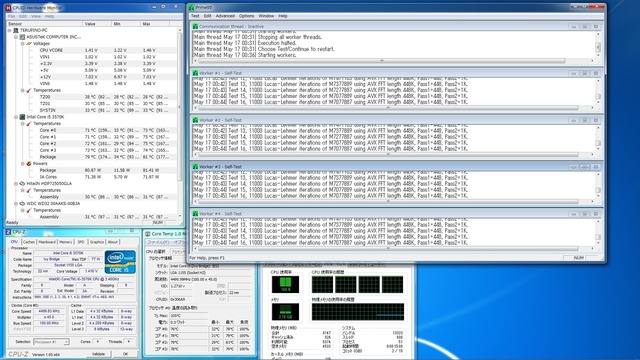Click the Communication thread window icon
Screen dimensions: 640x360
point(196,27)
